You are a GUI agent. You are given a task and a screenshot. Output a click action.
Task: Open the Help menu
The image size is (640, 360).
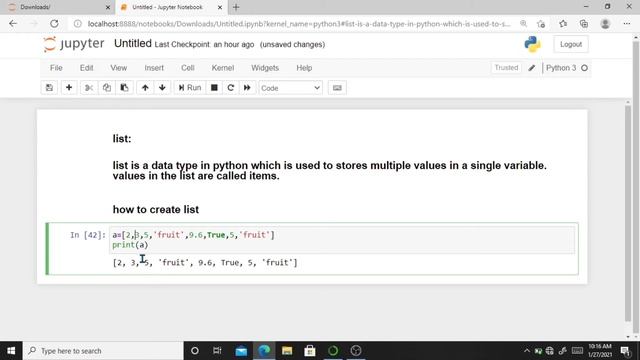304,68
